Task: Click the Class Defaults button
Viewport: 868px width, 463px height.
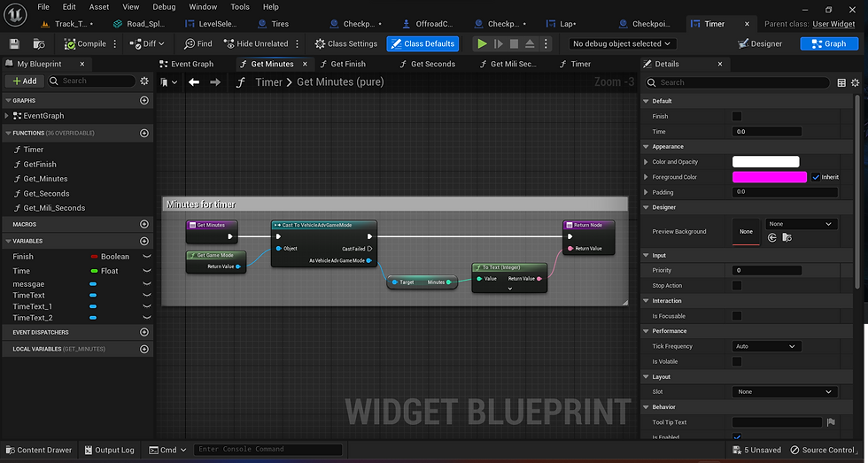Action: 423,43
